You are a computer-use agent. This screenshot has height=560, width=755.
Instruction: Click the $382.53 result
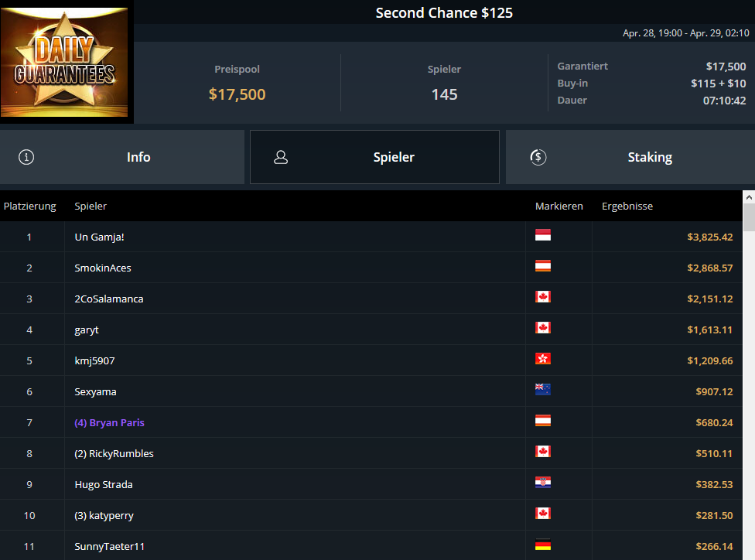click(714, 484)
